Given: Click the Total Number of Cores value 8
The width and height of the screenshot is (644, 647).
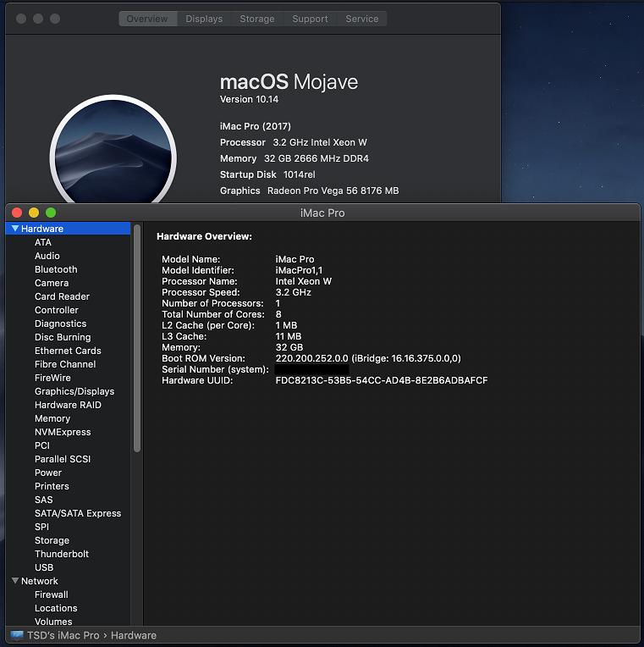Looking at the screenshot, I should (x=278, y=314).
